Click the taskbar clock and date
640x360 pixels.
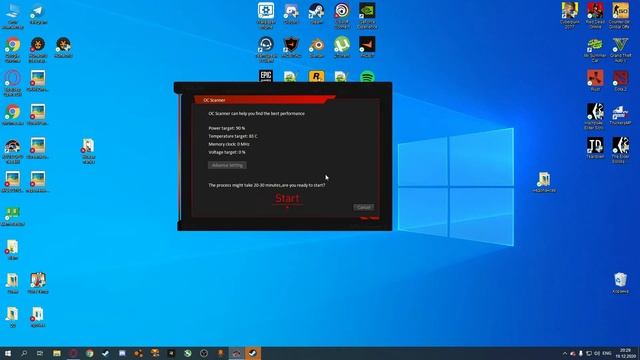(625, 353)
